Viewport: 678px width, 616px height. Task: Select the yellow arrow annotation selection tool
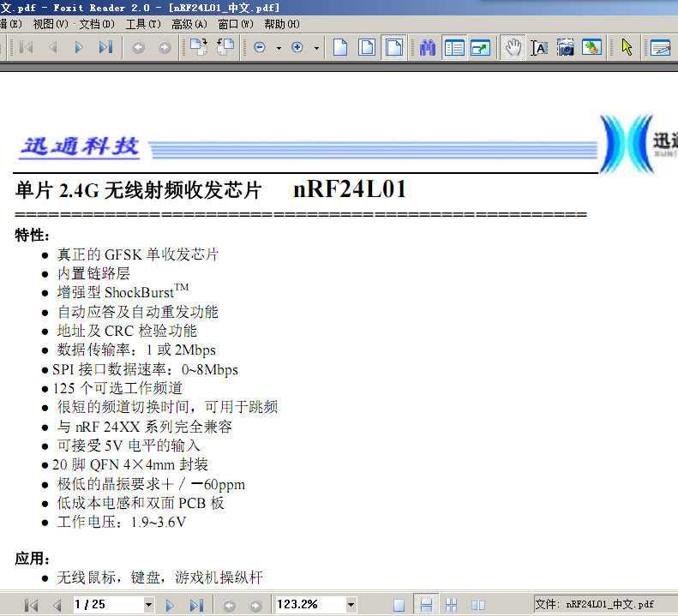point(627,47)
